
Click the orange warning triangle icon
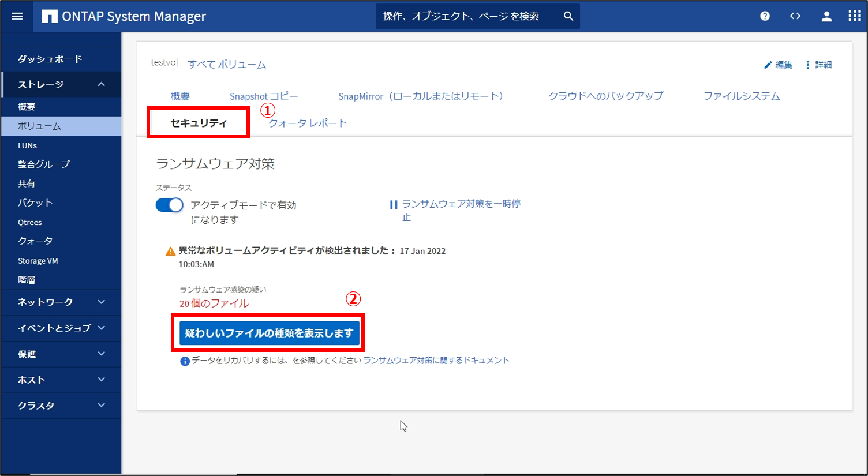click(170, 251)
